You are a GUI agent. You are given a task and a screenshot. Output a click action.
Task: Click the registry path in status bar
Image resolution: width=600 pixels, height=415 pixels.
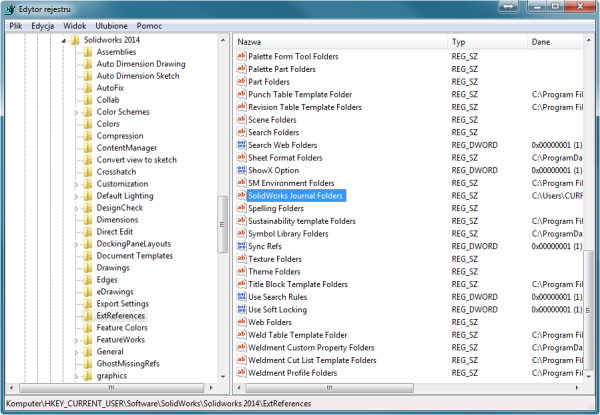158,403
